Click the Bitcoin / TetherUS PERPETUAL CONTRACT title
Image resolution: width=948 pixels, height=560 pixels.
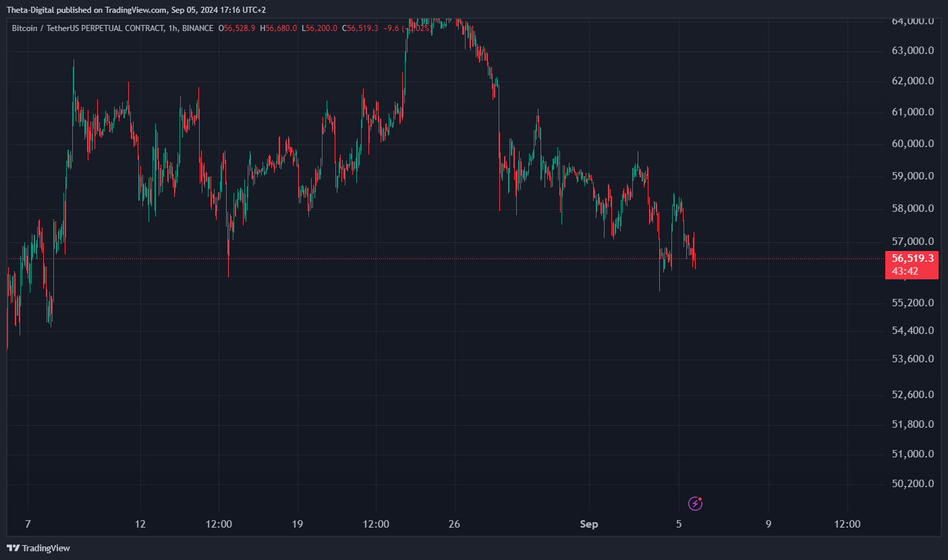tap(88, 28)
